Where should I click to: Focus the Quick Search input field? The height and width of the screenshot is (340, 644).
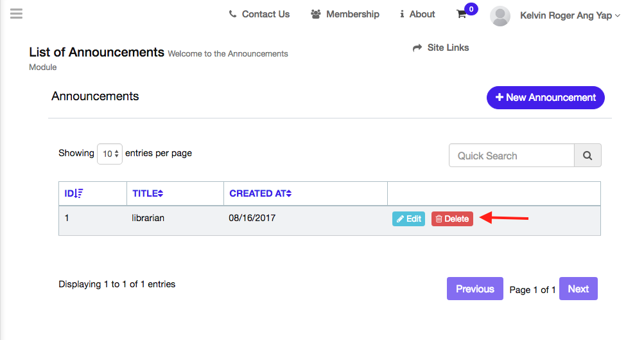511,156
